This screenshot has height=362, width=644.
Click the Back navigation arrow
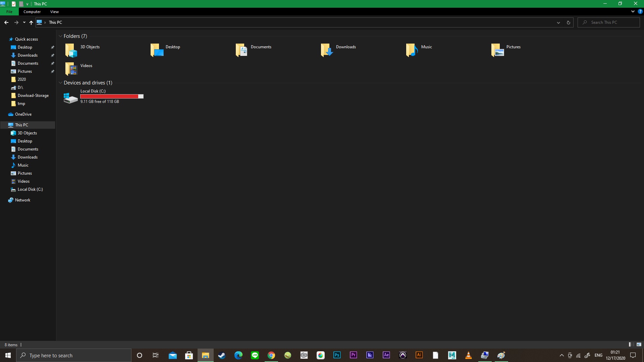(x=6, y=22)
